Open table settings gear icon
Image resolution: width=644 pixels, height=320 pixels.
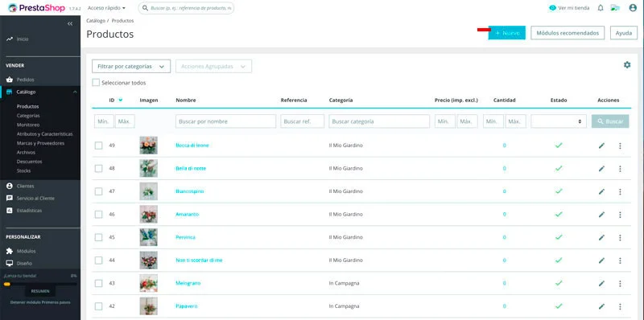click(627, 65)
